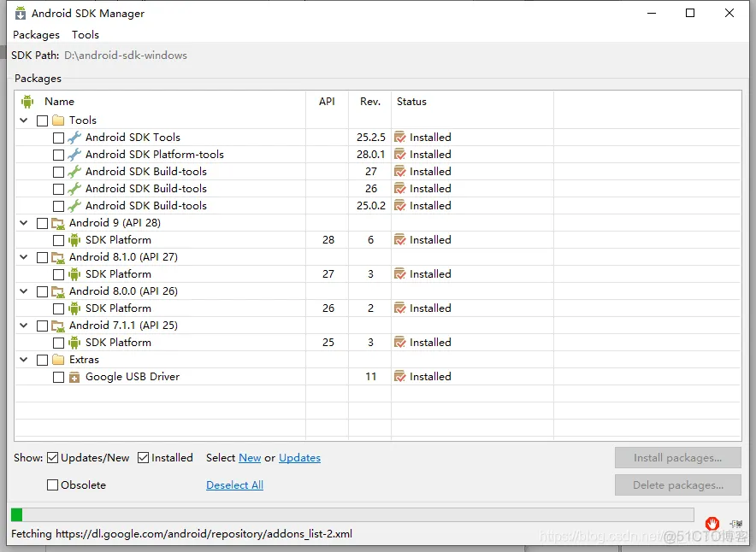Check the Build-tools revision 27 checkbox
Screen dimensions: 756x552
[58, 172]
